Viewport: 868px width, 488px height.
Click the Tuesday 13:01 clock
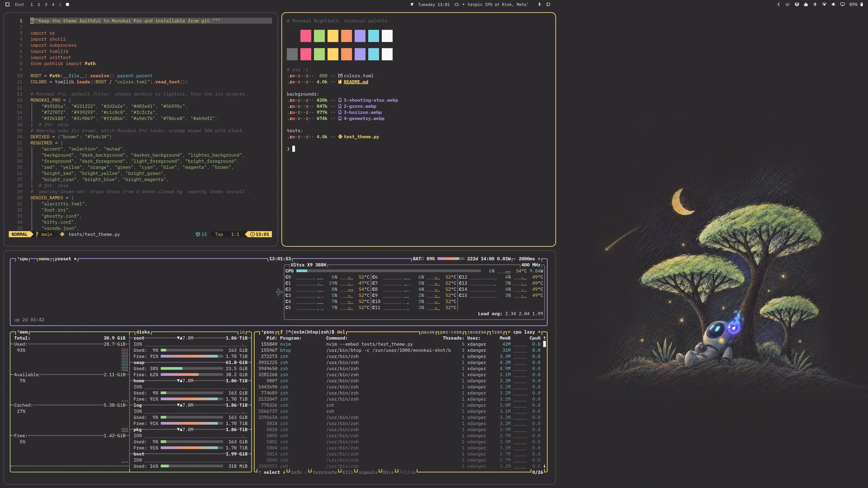click(x=434, y=5)
